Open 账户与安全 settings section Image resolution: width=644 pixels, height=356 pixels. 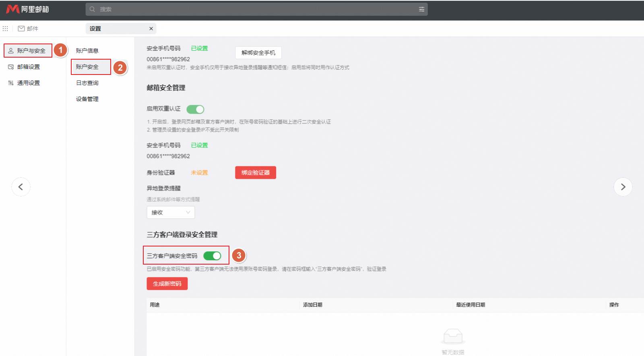point(28,51)
